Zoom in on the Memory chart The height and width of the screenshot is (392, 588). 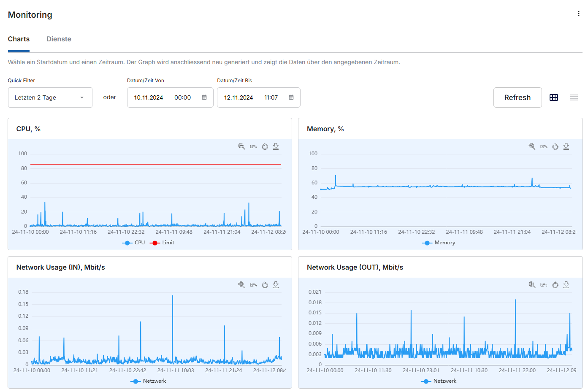pos(532,146)
